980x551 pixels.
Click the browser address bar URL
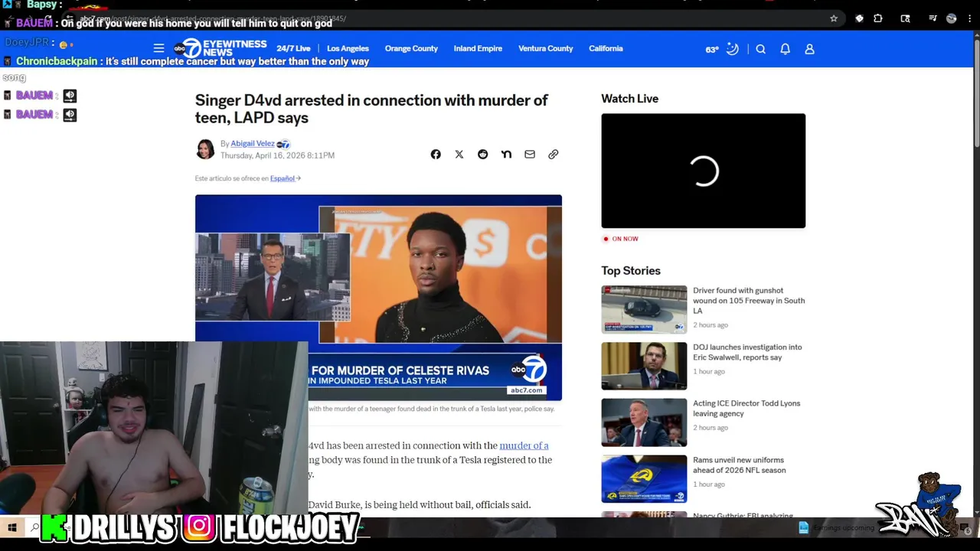452,18
